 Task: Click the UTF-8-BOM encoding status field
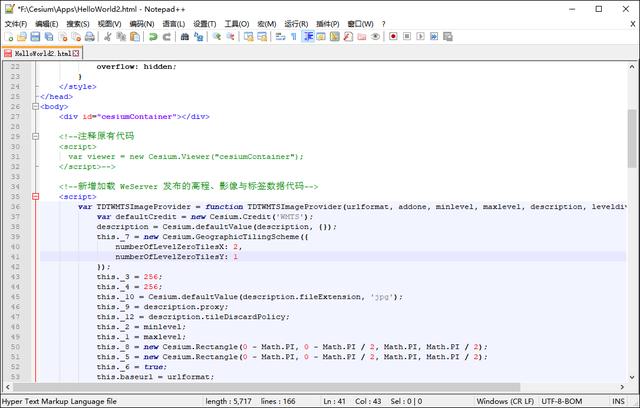click(562, 401)
